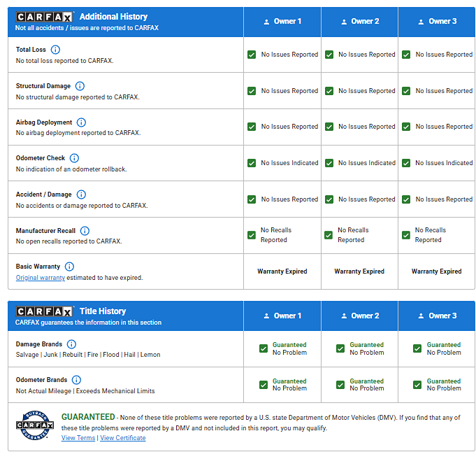Image resolution: width=476 pixels, height=459 pixels.
Task: Click Owner 2 Warranty Expired cell
Action: [x=359, y=271]
